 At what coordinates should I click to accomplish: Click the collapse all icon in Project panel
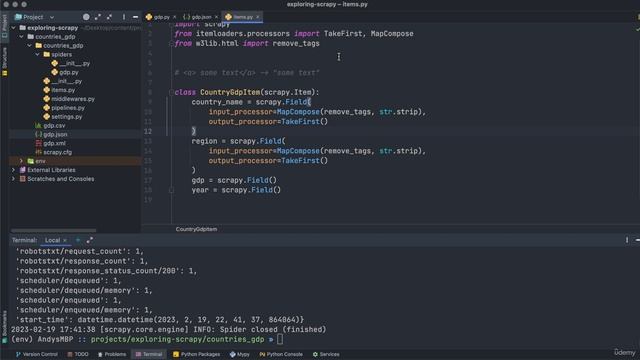tap(109, 17)
